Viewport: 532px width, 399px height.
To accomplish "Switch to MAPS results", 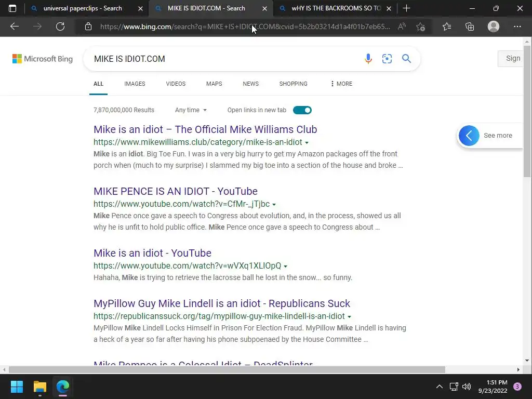I will (214, 84).
